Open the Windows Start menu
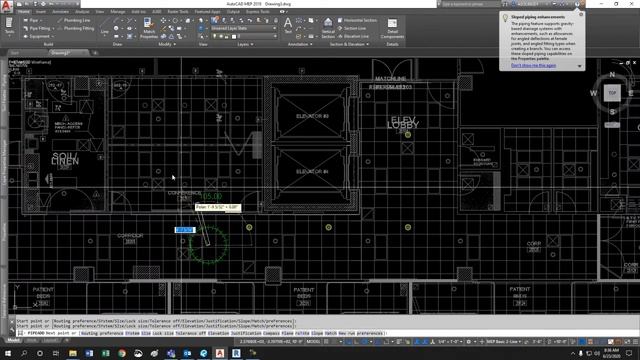640x360 pixels. click(8, 353)
